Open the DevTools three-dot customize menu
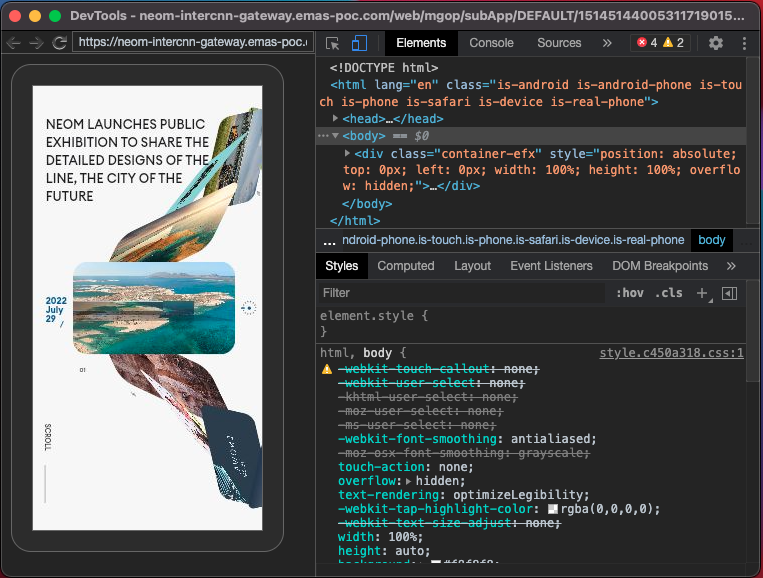The image size is (763, 578). pos(744,43)
